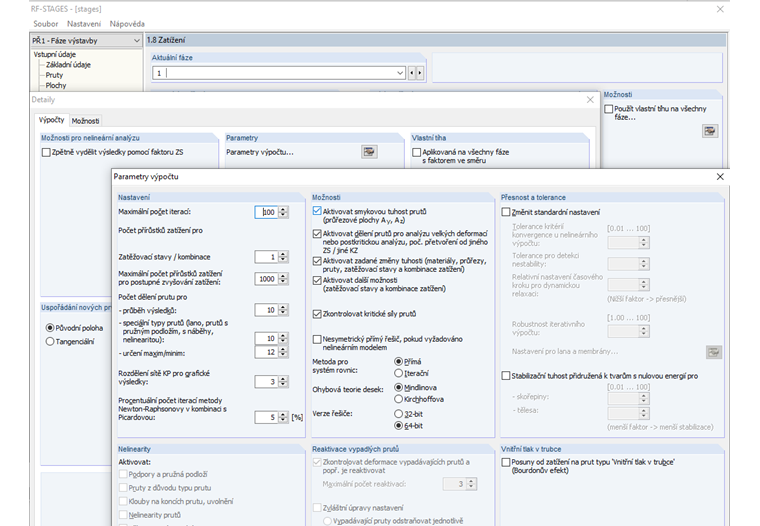Select Iterační method radio button
Viewport: 760px width, 526px height.
398,373
